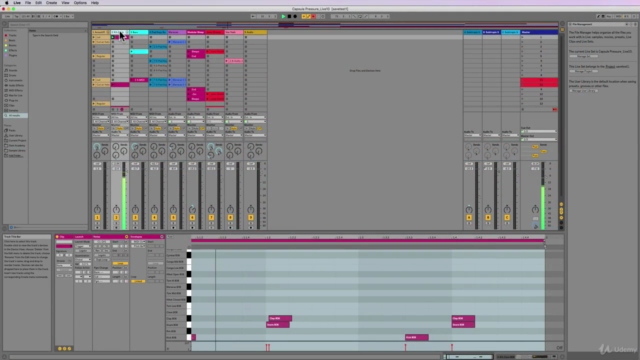Viewport: 640px width, 360px height.
Task: Open the File menu
Action: [x=28, y=3]
